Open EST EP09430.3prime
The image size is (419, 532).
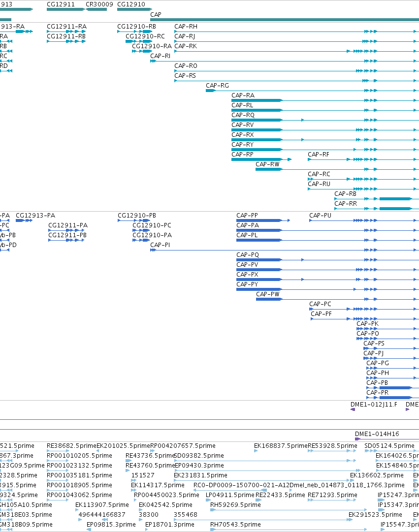[199, 466]
